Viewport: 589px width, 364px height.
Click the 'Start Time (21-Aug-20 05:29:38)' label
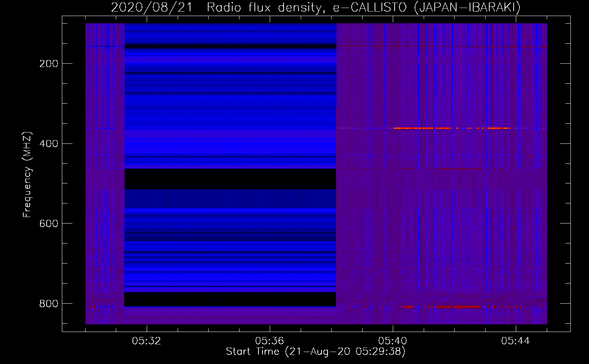click(x=316, y=352)
